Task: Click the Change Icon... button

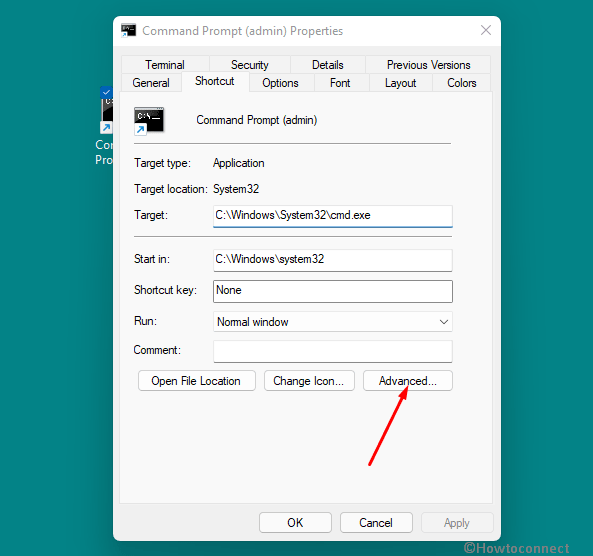Action: (309, 381)
